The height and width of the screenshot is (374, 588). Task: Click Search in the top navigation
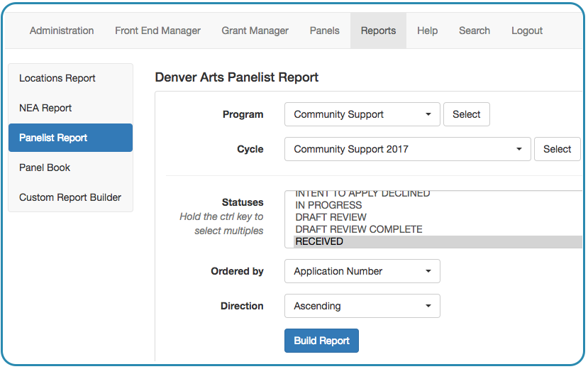(475, 31)
